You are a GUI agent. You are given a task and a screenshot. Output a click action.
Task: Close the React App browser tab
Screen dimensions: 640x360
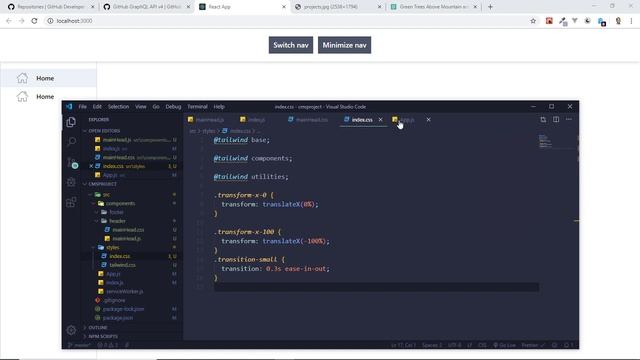[x=284, y=7]
